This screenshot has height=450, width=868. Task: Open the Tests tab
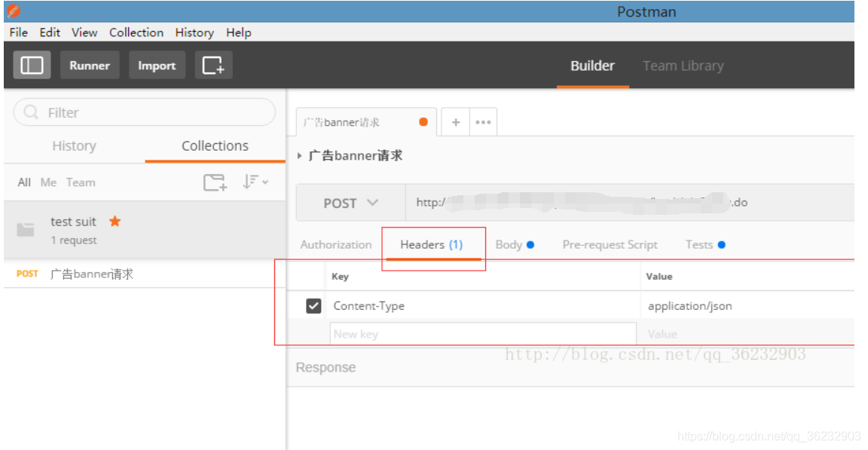tap(705, 245)
